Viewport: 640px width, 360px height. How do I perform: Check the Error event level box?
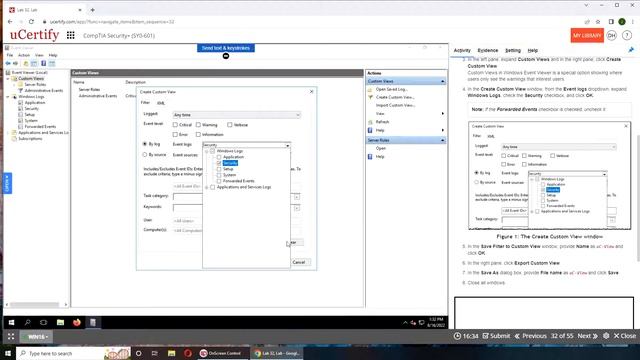coord(175,134)
